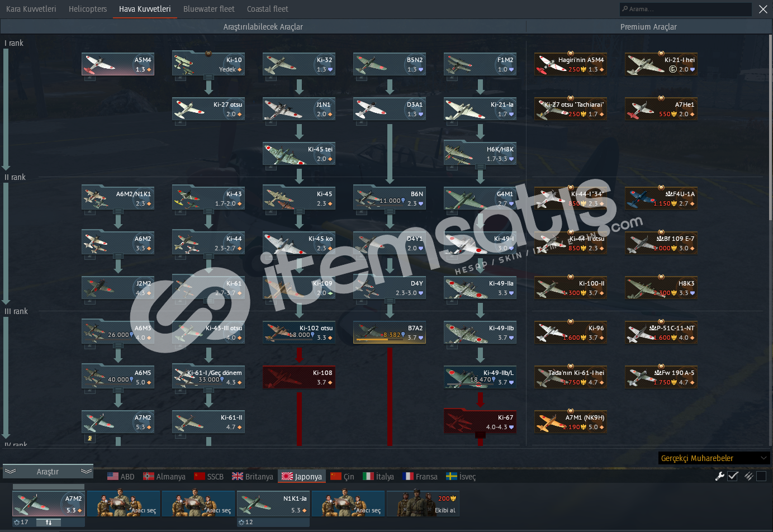Uncheck the checkbox beside the wrench icon
This screenshot has height=532, width=773.
click(733, 476)
